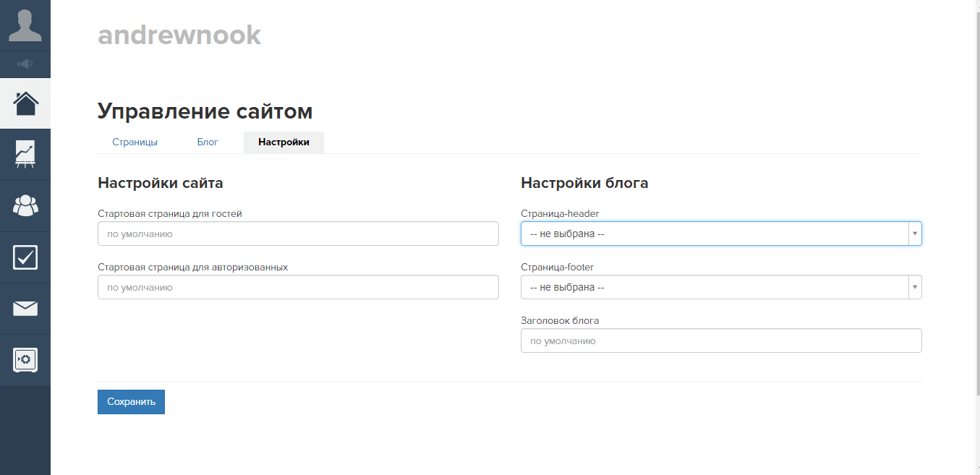Open the presentation chart icon in sidebar
Viewport: 980px width, 475px height.
coord(25,155)
